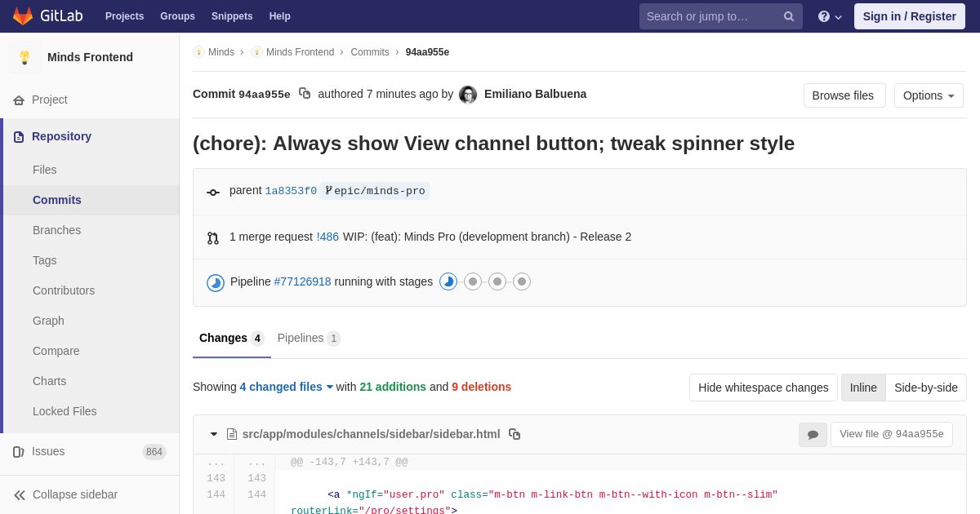This screenshot has width=980, height=514.
Task: Open the Groups menu
Action: (x=177, y=16)
